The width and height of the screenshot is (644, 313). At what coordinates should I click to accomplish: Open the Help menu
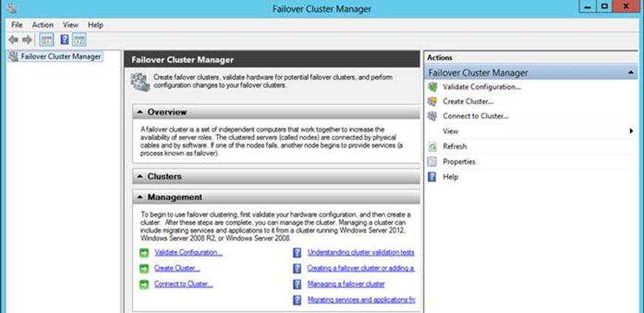click(95, 25)
